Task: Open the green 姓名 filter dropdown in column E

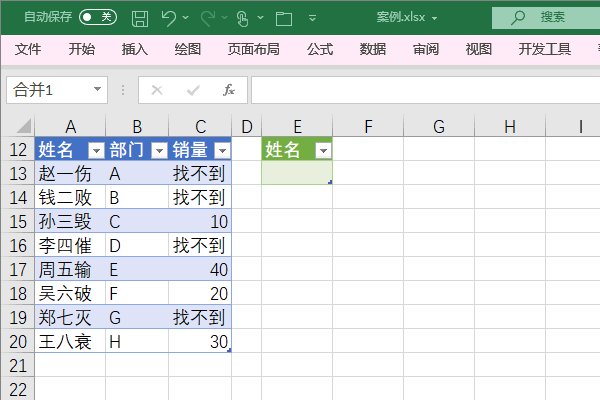Action: coord(323,150)
